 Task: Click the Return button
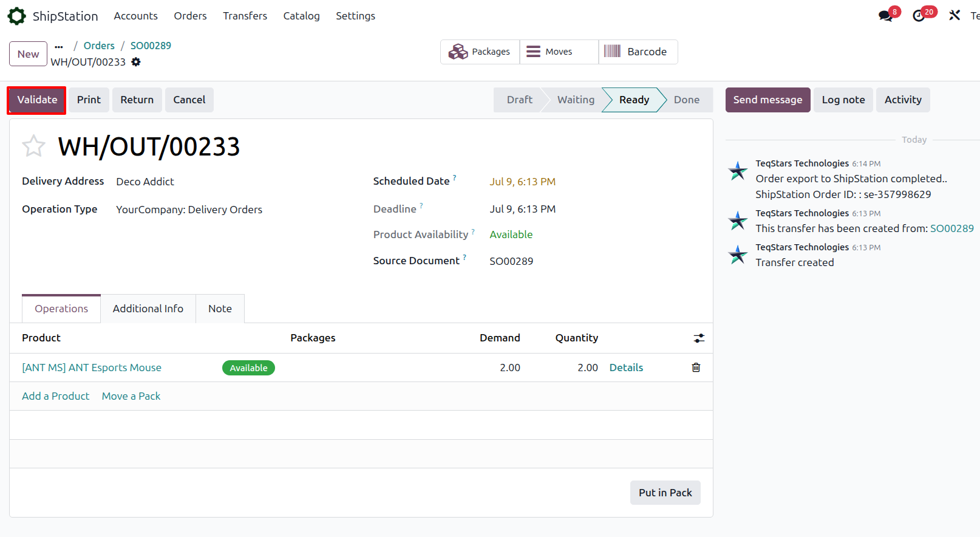coord(137,100)
